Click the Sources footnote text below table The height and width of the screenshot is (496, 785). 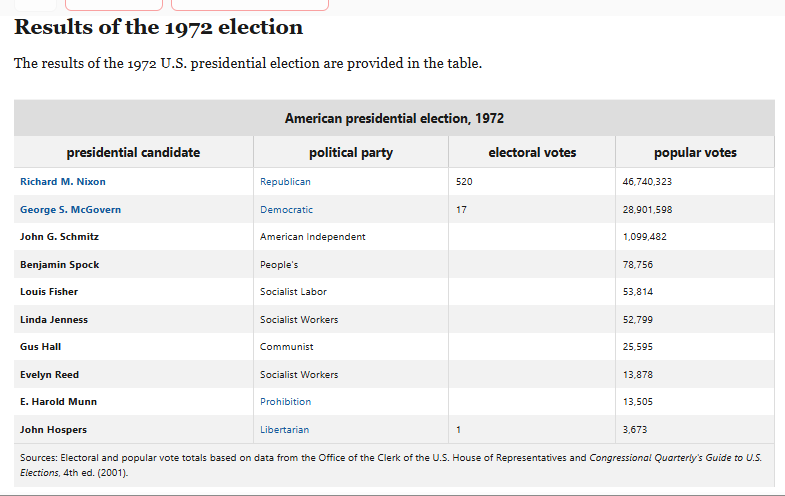click(x=391, y=465)
